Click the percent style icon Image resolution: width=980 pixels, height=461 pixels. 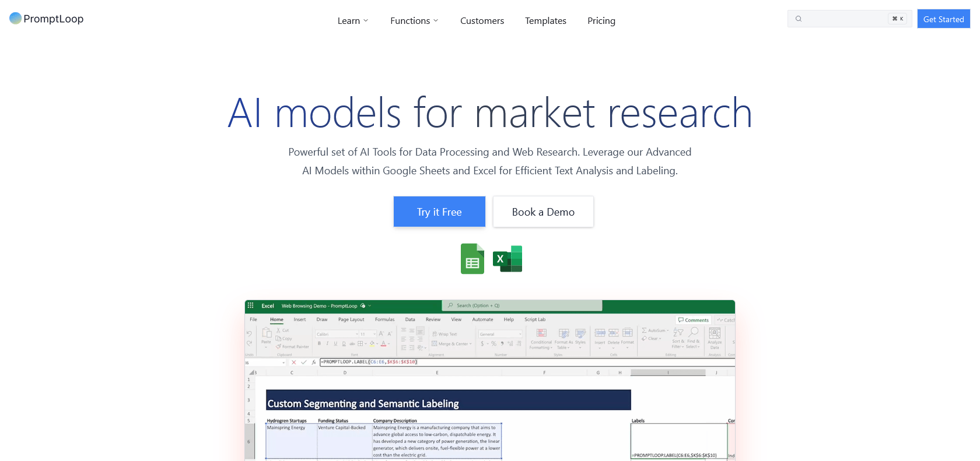point(494,344)
